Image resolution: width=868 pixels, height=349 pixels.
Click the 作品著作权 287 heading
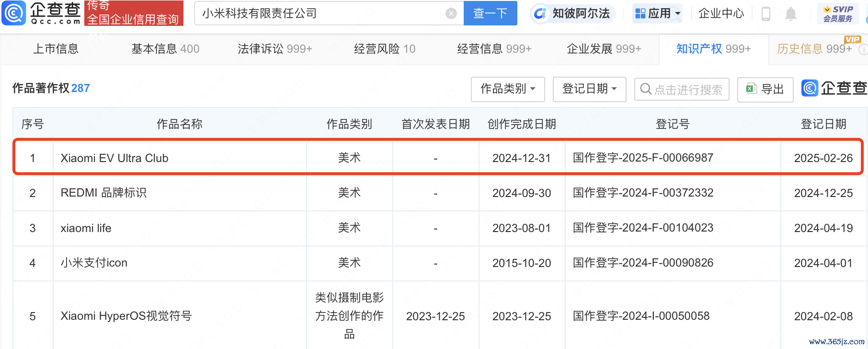point(51,88)
